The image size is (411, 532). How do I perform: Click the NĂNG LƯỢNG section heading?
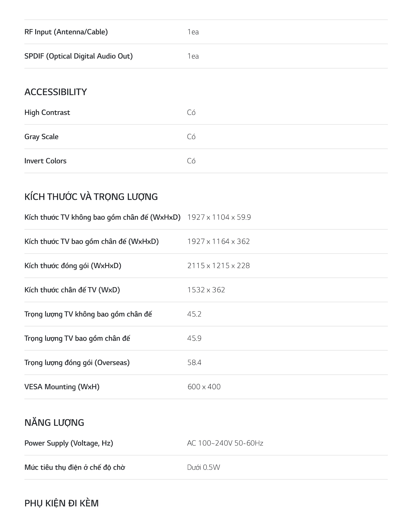coord(54,423)
